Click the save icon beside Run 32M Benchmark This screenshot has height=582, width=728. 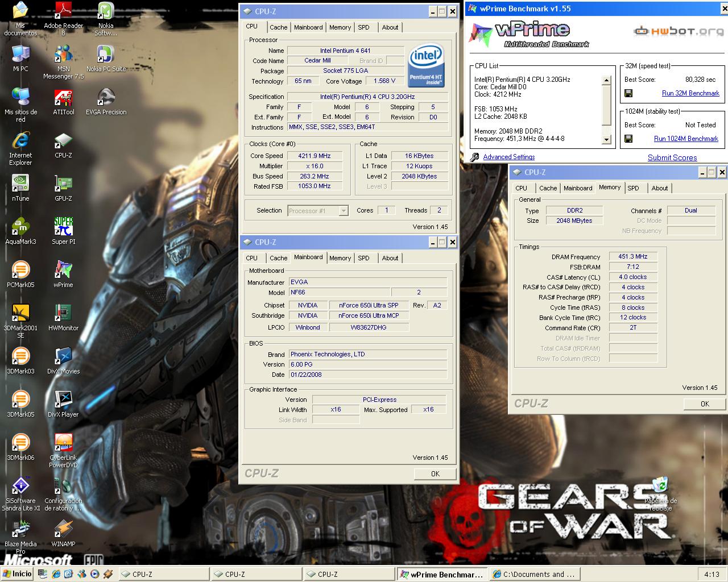628,93
